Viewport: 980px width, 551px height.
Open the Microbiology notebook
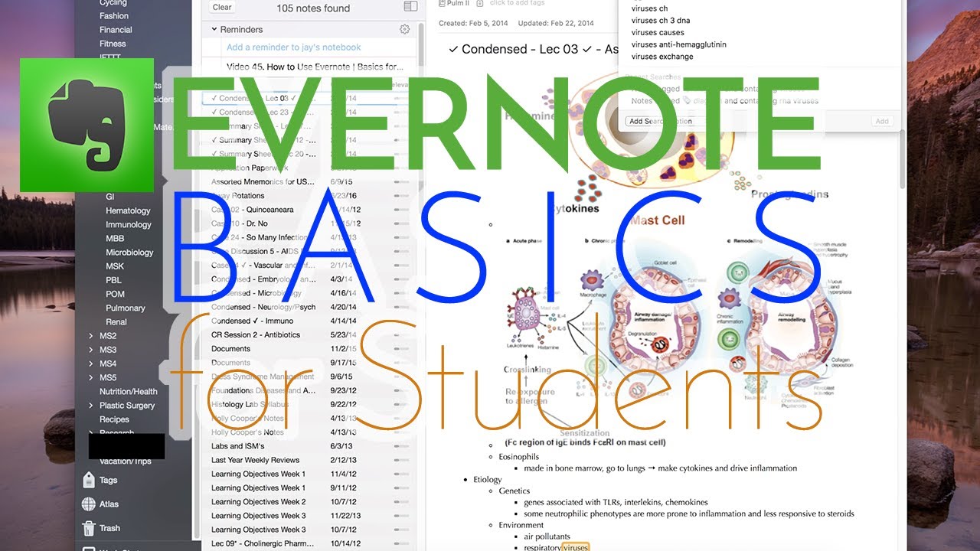(129, 253)
